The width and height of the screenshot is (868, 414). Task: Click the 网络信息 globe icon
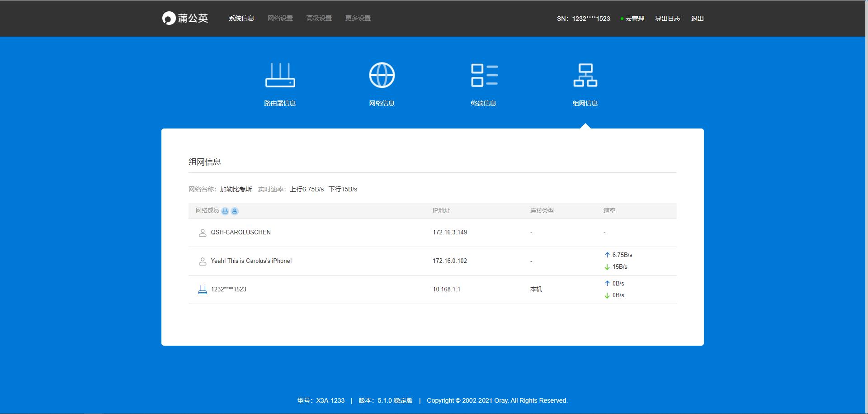[x=382, y=76]
